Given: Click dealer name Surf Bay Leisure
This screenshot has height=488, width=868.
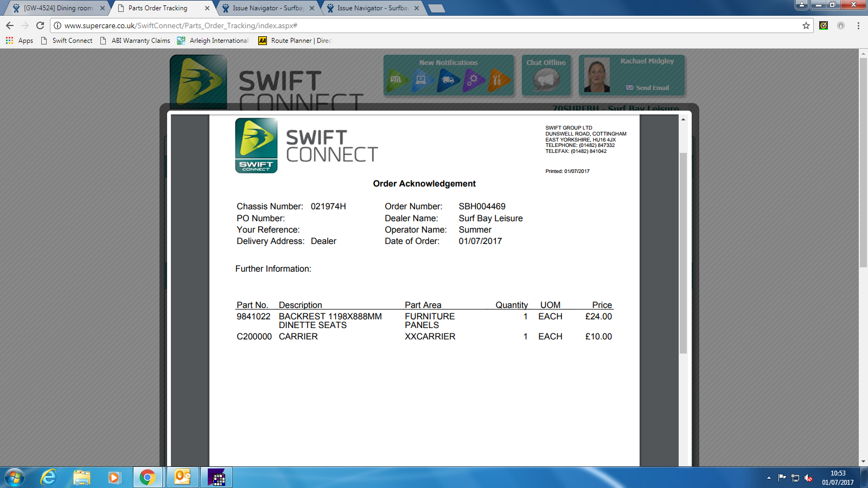Looking at the screenshot, I should 491,219.
